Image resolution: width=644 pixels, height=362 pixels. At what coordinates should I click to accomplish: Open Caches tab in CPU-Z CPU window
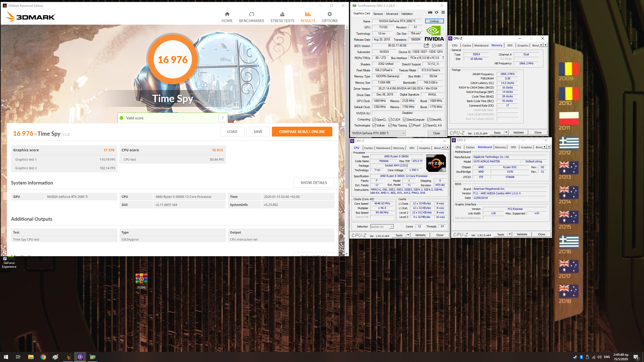369,148
